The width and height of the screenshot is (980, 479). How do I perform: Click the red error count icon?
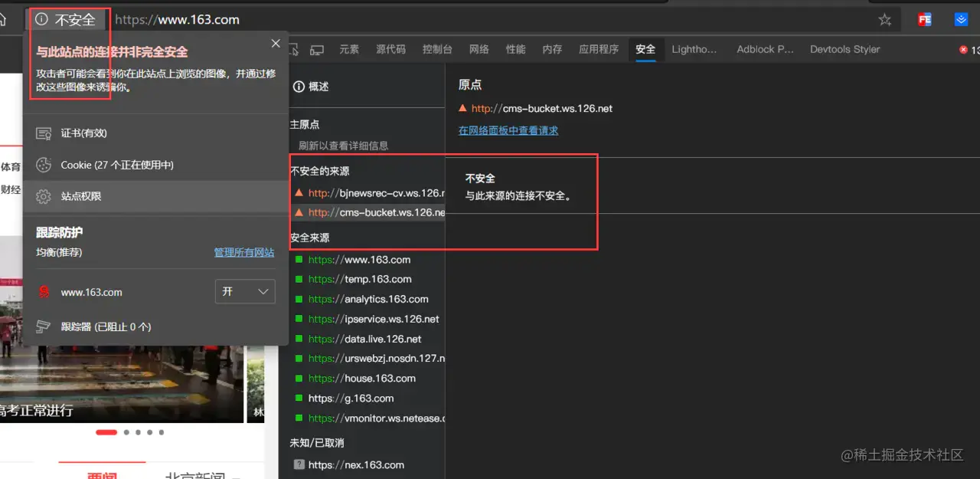click(x=963, y=50)
